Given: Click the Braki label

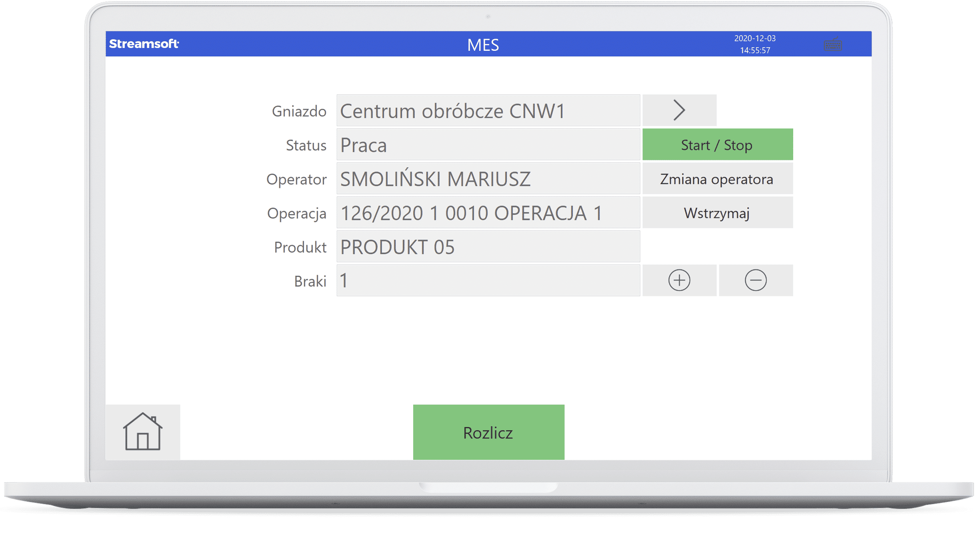Looking at the screenshot, I should [x=310, y=281].
